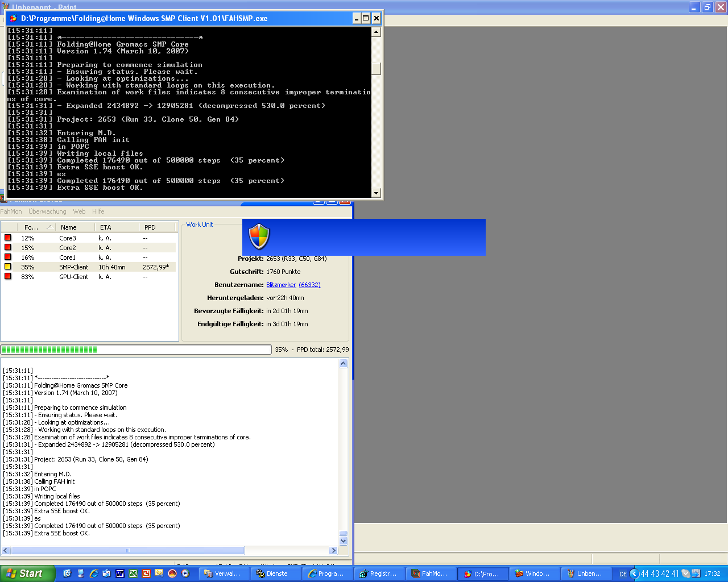This screenshot has width=728, height=582.
Task: Switch to the Windo... taskbar window
Action: (x=536, y=573)
